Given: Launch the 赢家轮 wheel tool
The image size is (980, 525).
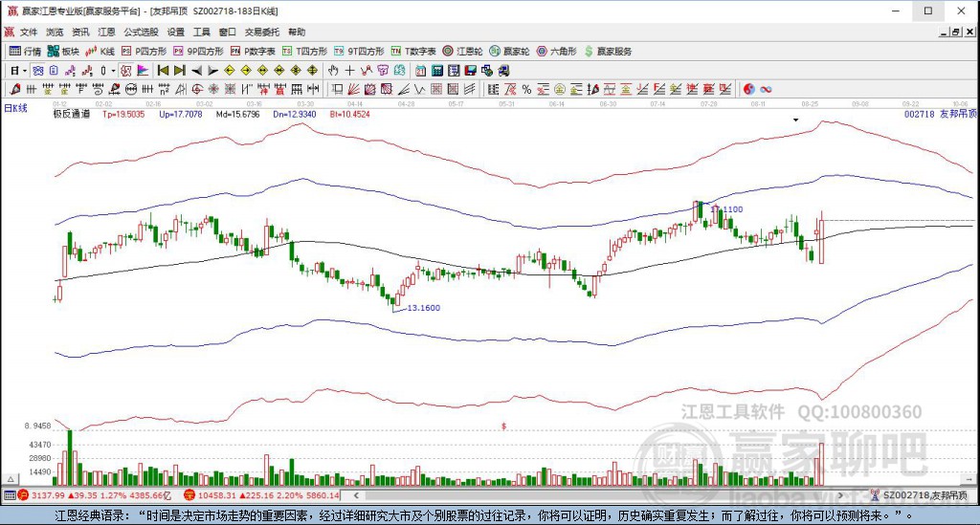Looking at the screenshot, I should point(509,52).
